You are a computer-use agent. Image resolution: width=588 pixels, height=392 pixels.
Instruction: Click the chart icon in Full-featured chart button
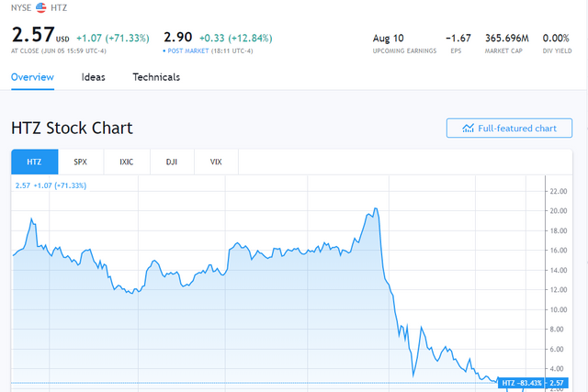469,129
